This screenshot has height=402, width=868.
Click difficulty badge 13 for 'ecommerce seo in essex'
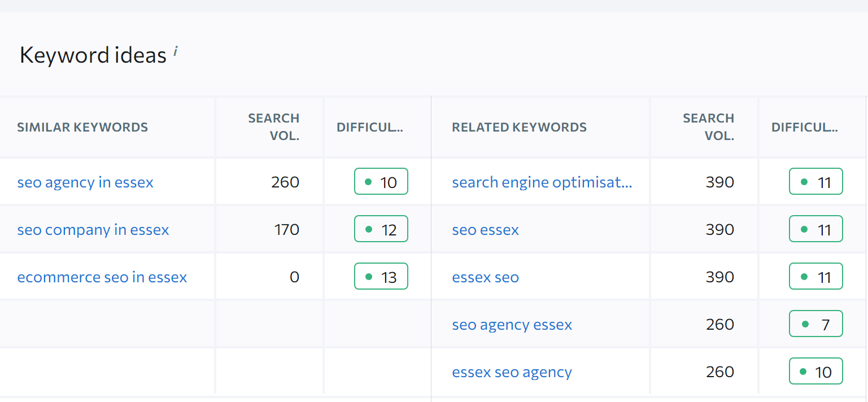tap(381, 277)
